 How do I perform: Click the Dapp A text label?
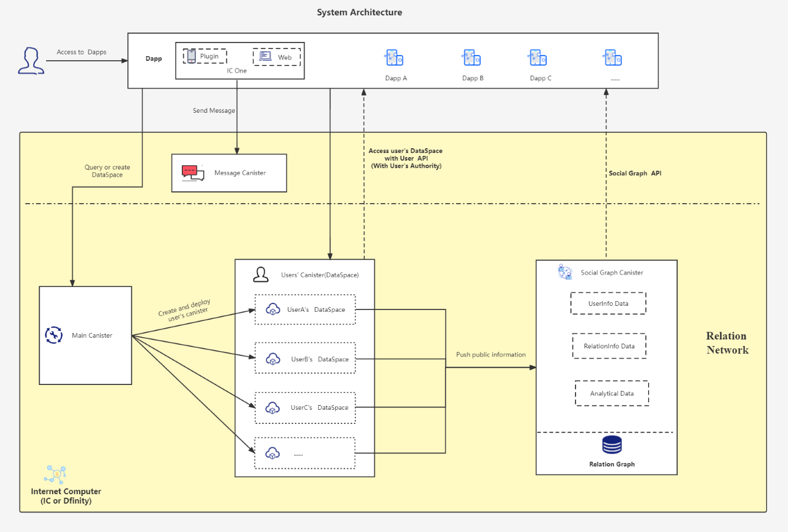[x=396, y=78]
